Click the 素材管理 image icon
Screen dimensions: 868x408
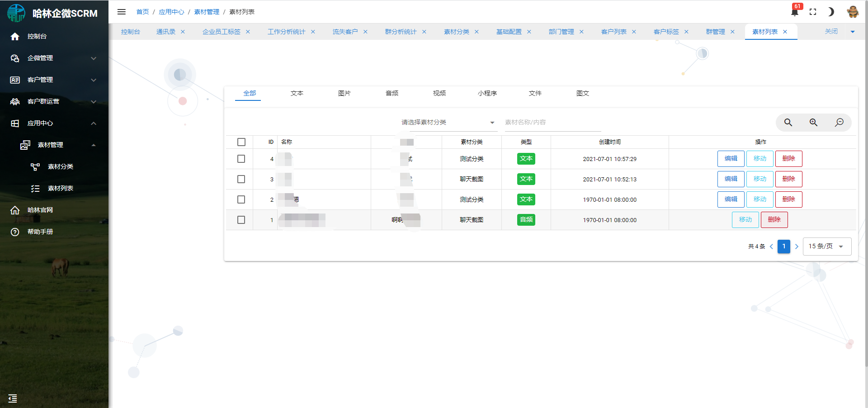point(25,145)
